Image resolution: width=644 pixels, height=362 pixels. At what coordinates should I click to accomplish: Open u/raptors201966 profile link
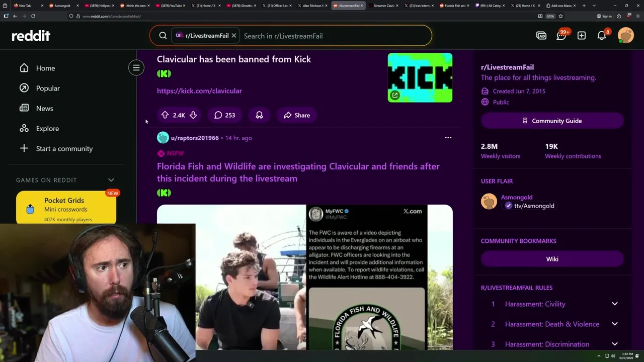tap(195, 138)
